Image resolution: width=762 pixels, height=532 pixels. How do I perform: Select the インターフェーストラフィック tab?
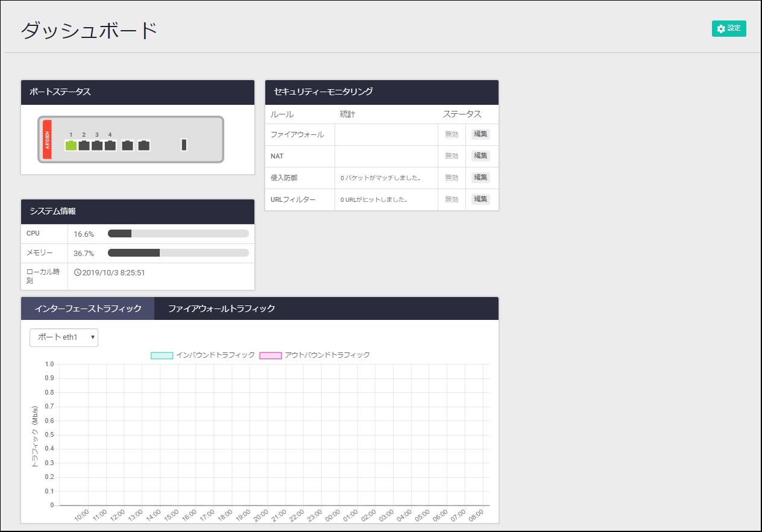point(88,308)
